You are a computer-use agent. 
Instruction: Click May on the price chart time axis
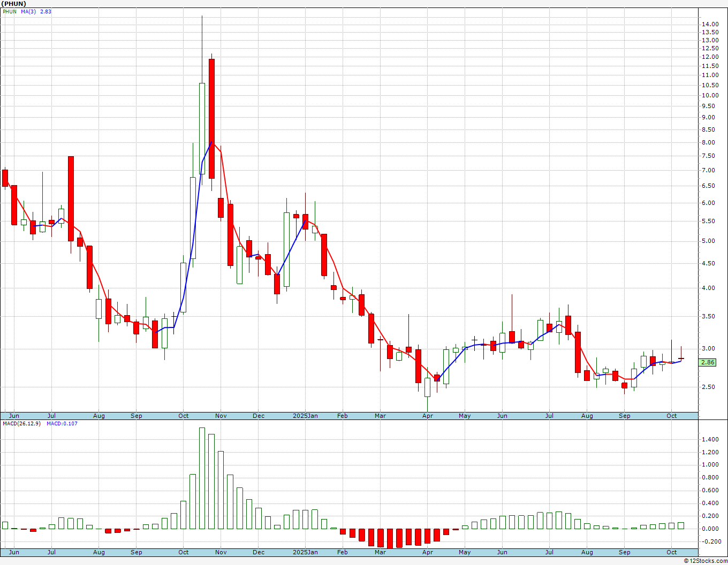point(465,416)
